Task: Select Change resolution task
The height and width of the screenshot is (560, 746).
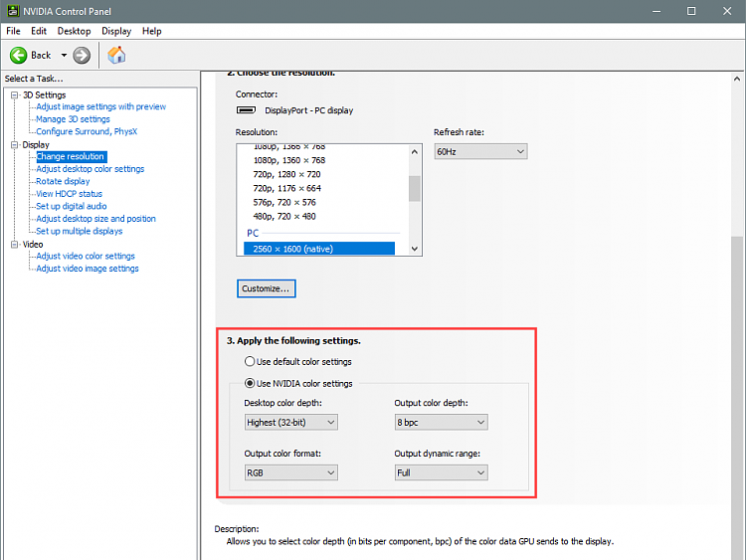Action: tap(71, 156)
